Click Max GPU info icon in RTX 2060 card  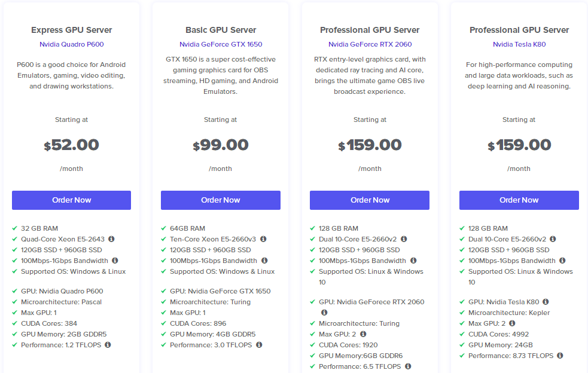(363, 334)
